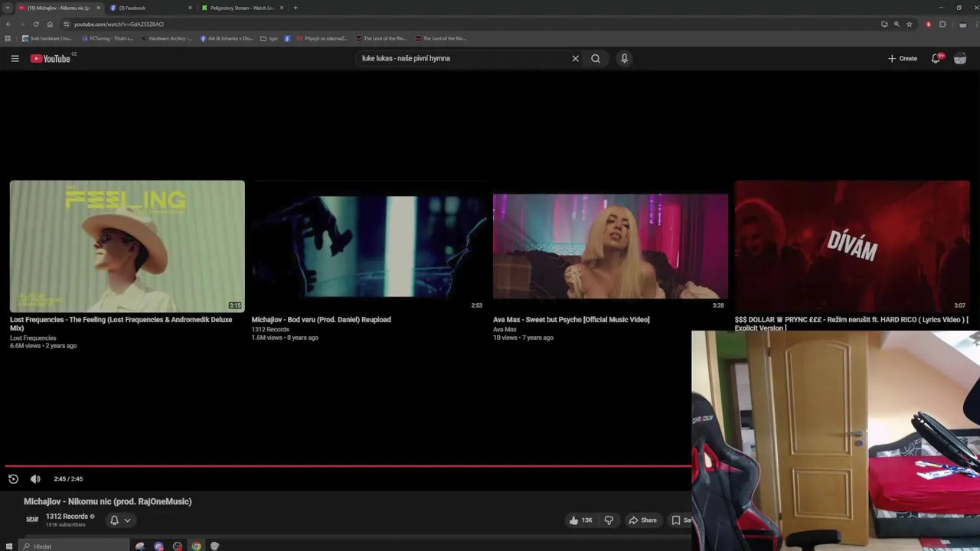The height and width of the screenshot is (551, 980).
Task: Open the 1312 Records channel avatar
Action: tap(32, 520)
